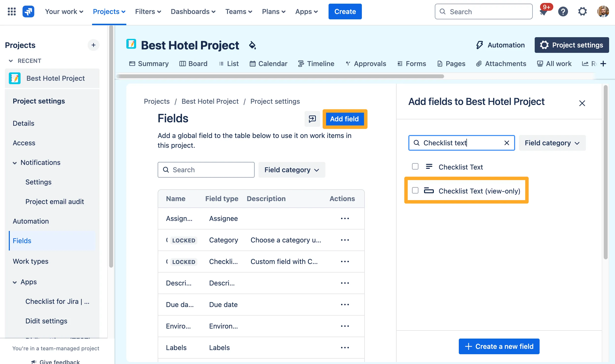Click the paint bucket icon beside project title
Viewport: 615px width, 364px height.
click(x=252, y=45)
